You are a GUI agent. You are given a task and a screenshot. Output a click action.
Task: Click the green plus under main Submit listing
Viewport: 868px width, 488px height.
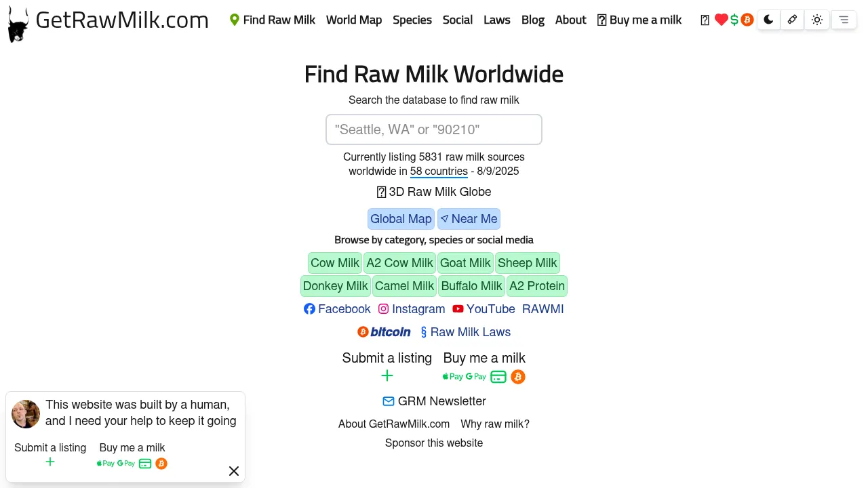click(387, 375)
